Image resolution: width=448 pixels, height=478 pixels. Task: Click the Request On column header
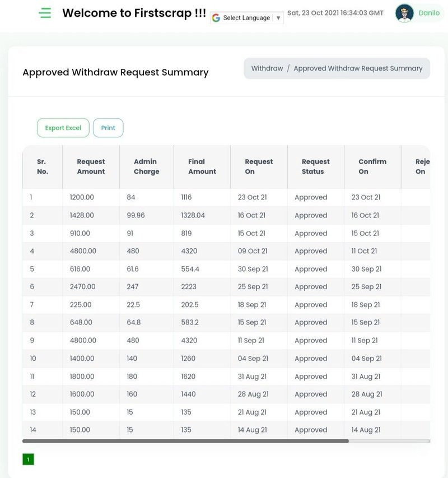pyautogui.click(x=259, y=166)
